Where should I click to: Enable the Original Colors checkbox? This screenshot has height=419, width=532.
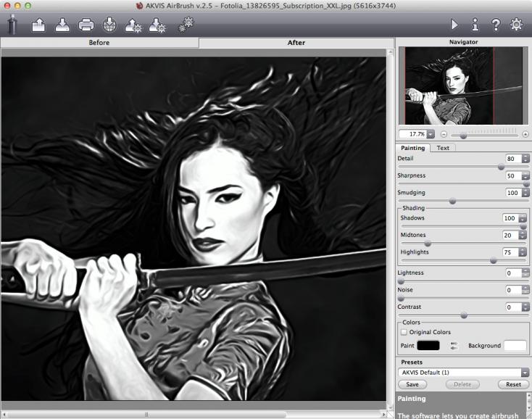[404, 332]
